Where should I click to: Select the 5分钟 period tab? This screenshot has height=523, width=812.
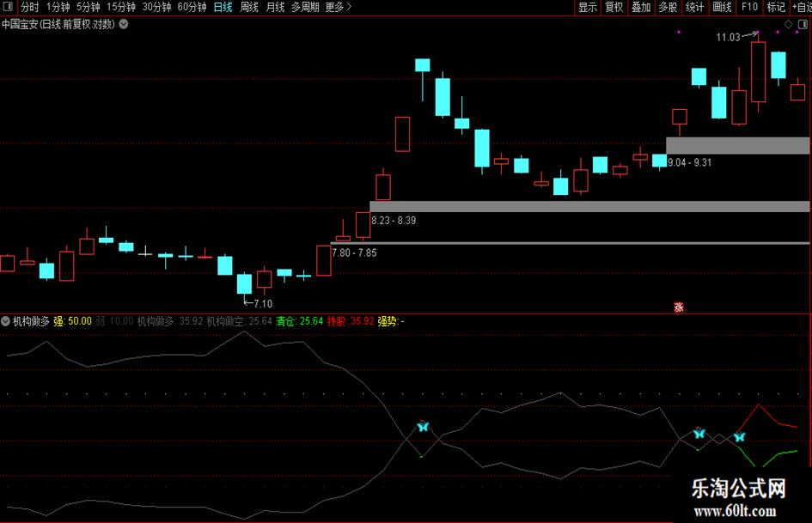click(88, 7)
